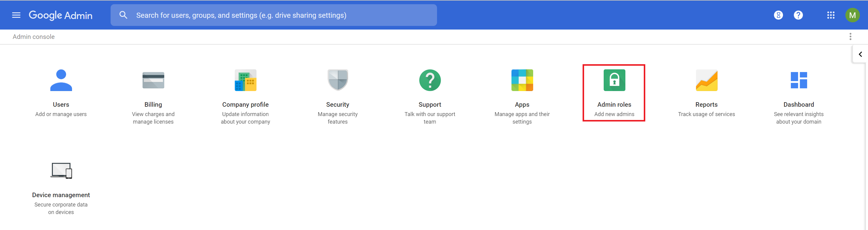868x230 pixels.
Task: Open the hamburger main menu
Action: (16, 15)
